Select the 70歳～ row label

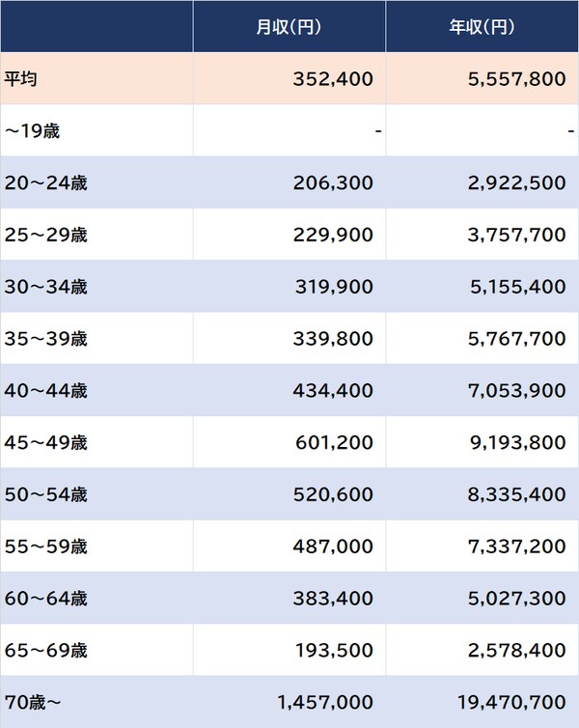[33, 702]
